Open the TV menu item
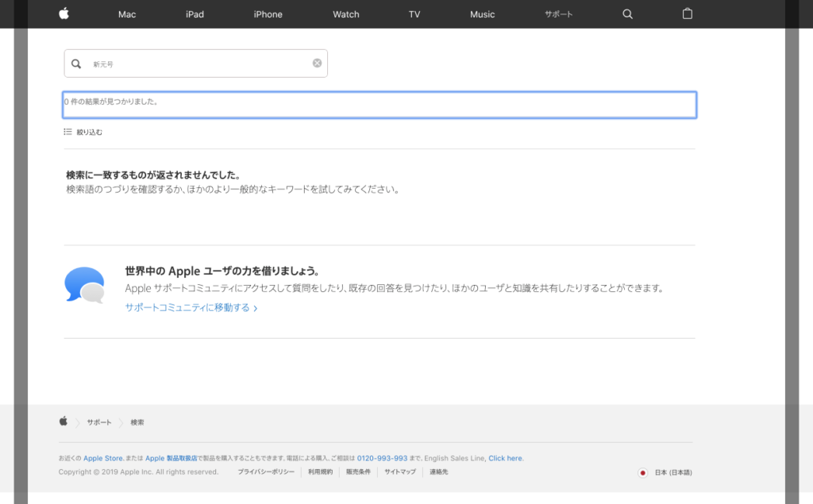The width and height of the screenshot is (813, 504). click(x=414, y=14)
